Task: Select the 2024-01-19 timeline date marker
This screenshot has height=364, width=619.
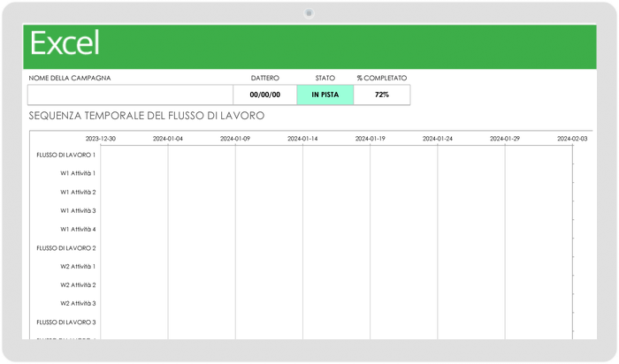Action: (370, 139)
